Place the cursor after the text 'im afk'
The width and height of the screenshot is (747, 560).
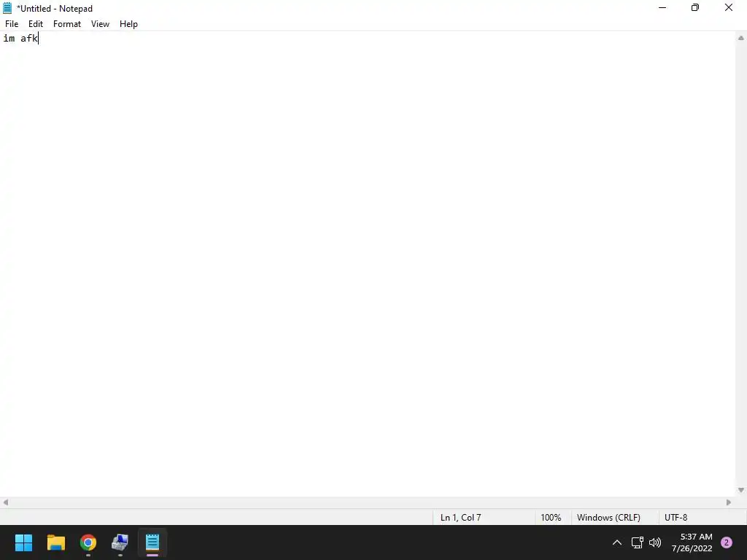point(39,39)
